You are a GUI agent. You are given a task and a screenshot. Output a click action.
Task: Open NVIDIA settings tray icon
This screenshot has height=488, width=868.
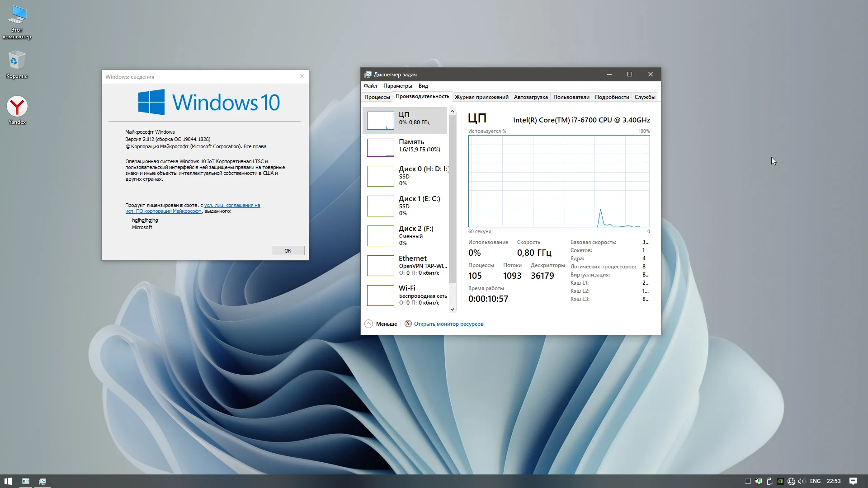coord(780,481)
